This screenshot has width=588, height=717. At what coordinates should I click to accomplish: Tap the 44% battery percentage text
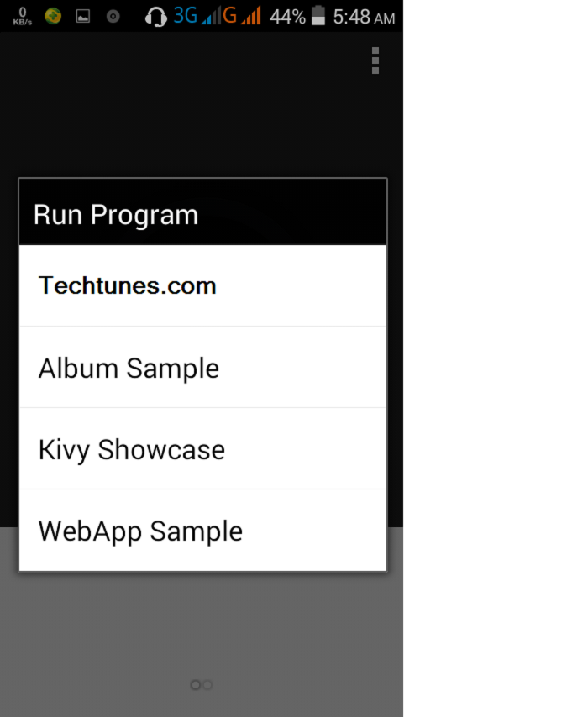tap(287, 17)
